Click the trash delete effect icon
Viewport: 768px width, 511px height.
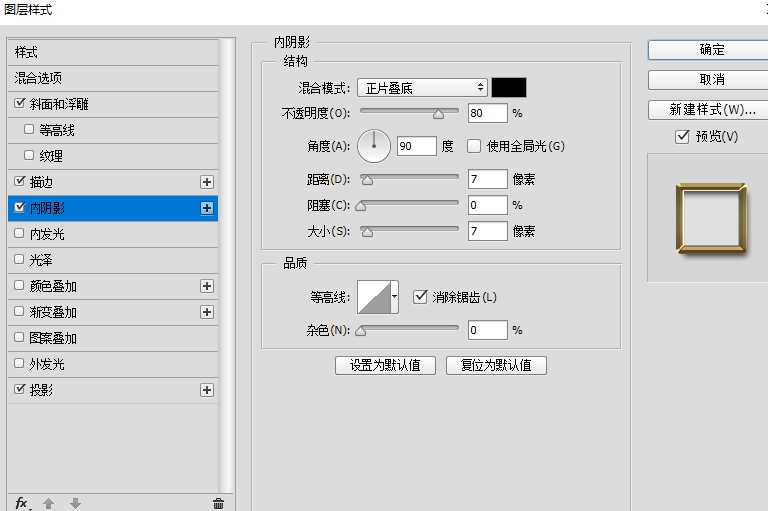point(218,503)
